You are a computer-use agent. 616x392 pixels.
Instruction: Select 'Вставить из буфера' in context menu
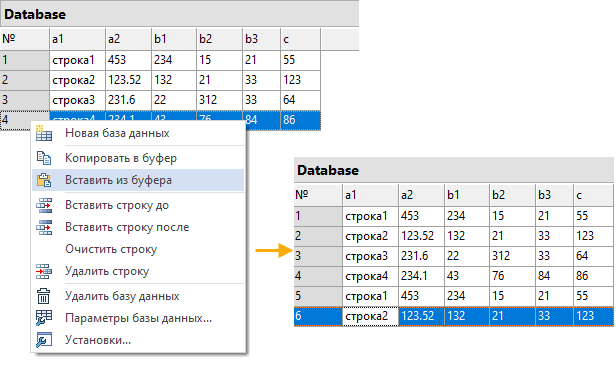pos(138,180)
